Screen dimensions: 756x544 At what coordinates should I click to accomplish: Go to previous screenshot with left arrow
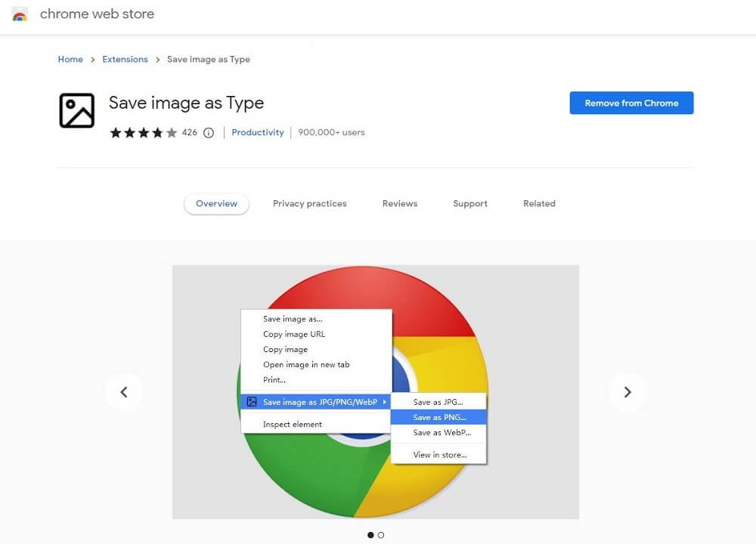[124, 391]
